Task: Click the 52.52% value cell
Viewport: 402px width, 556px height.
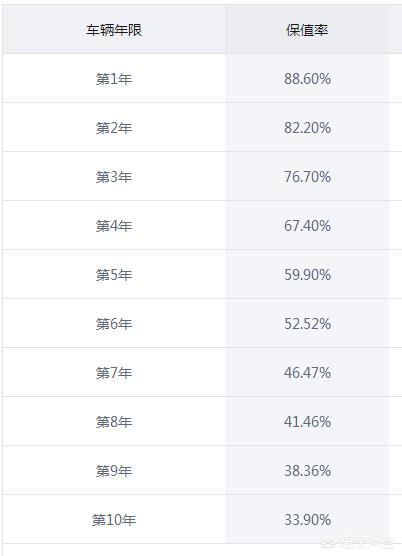Action: coord(307,324)
